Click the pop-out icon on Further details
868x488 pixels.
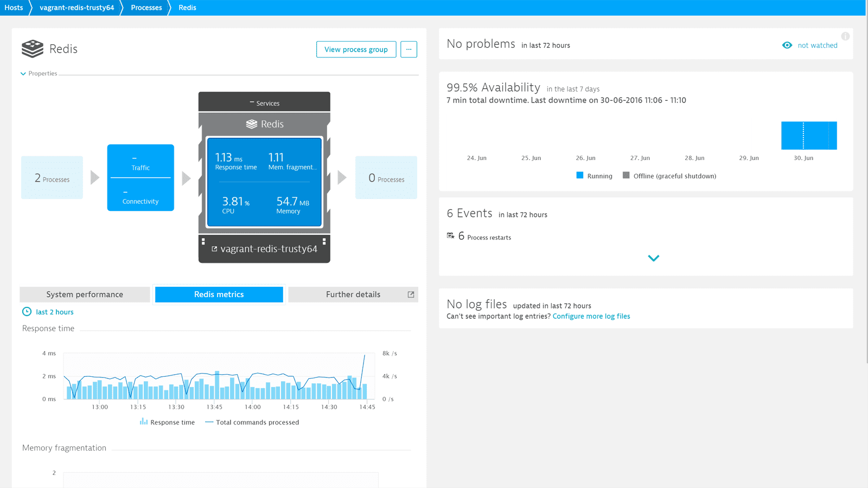pyautogui.click(x=411, y=294)
